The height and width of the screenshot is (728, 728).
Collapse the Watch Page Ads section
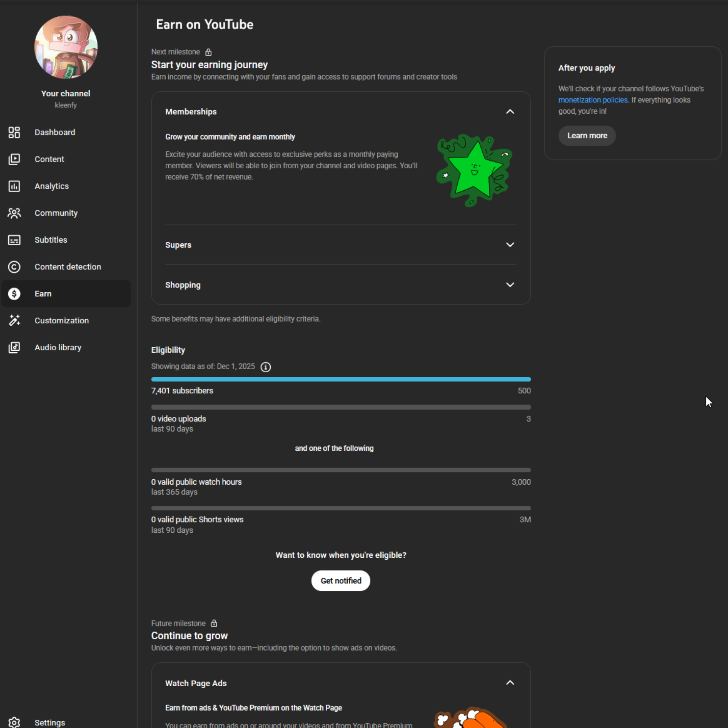click(510, 682)
